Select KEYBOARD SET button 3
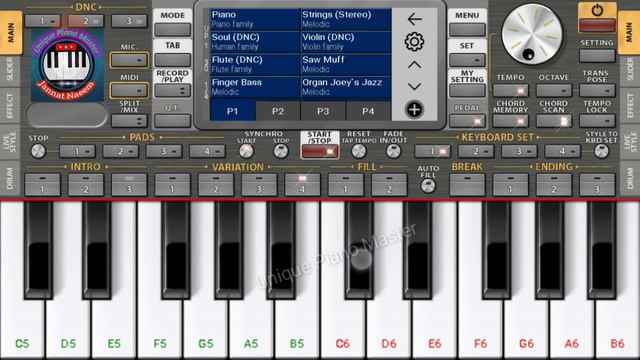 pos(519,151)
